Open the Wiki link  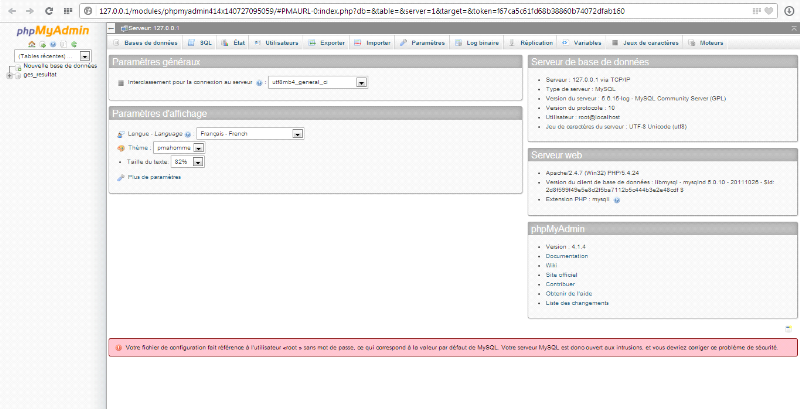coord(551,265)
